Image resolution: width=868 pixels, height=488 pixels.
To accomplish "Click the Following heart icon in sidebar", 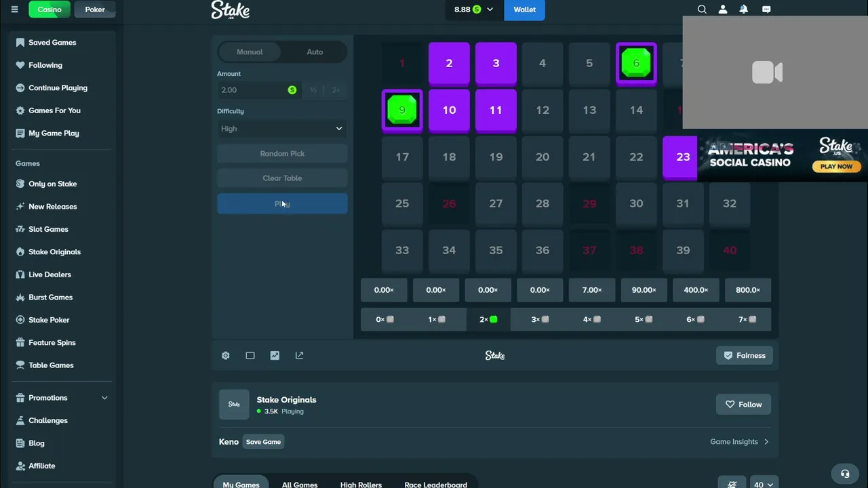I will click(20, 65).
